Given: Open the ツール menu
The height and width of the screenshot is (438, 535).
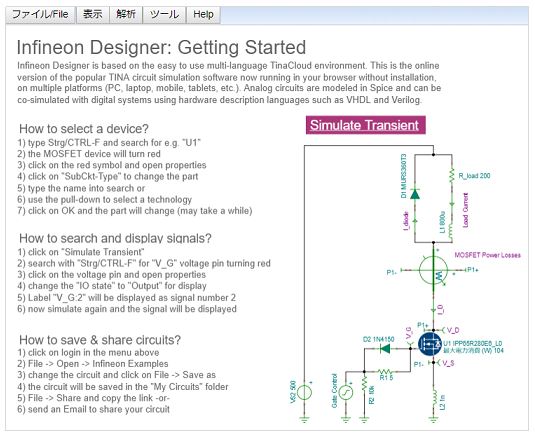Looking at the screenshot, I should tap(164, 15).
